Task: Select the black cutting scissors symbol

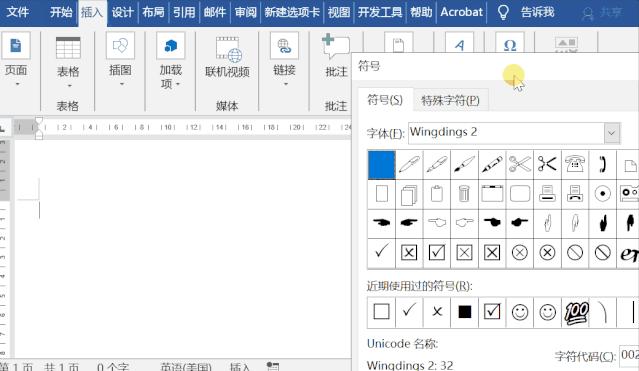Action: tap(547, 165)
